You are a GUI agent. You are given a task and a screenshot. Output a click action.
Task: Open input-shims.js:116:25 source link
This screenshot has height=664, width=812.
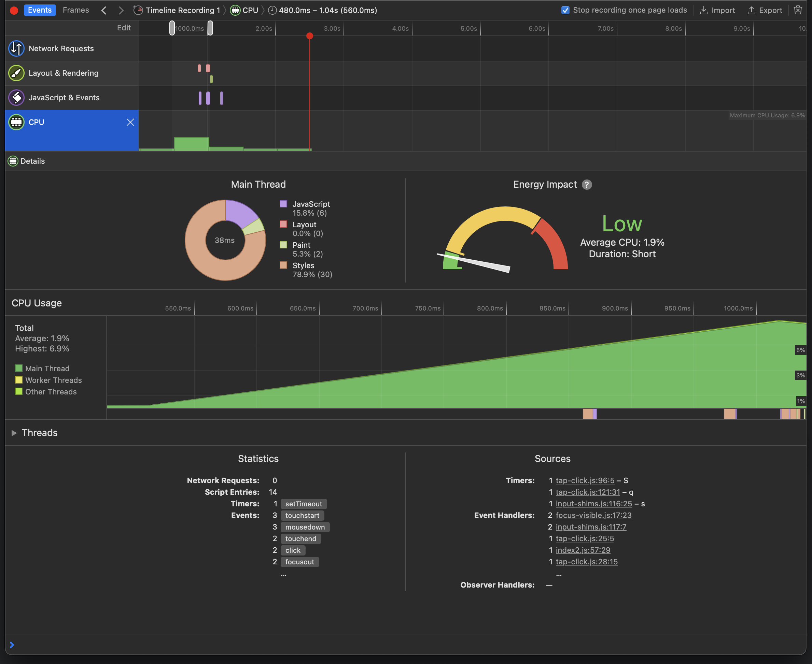[594, 504]
